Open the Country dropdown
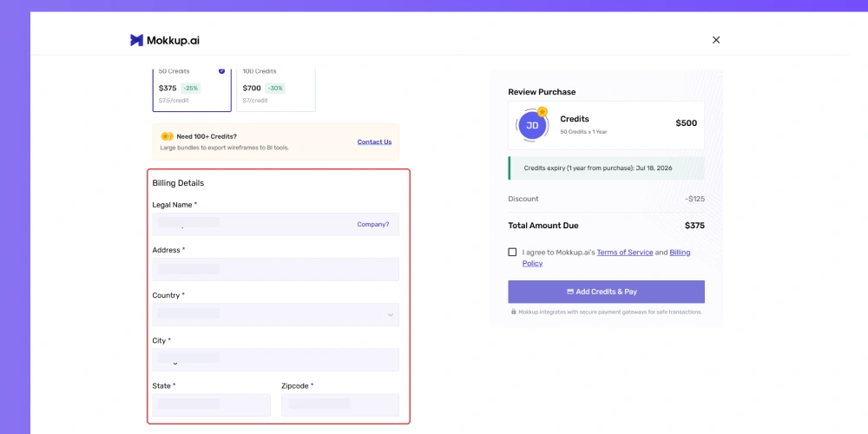Screen dimensions: 868x434 click(276, 314)
